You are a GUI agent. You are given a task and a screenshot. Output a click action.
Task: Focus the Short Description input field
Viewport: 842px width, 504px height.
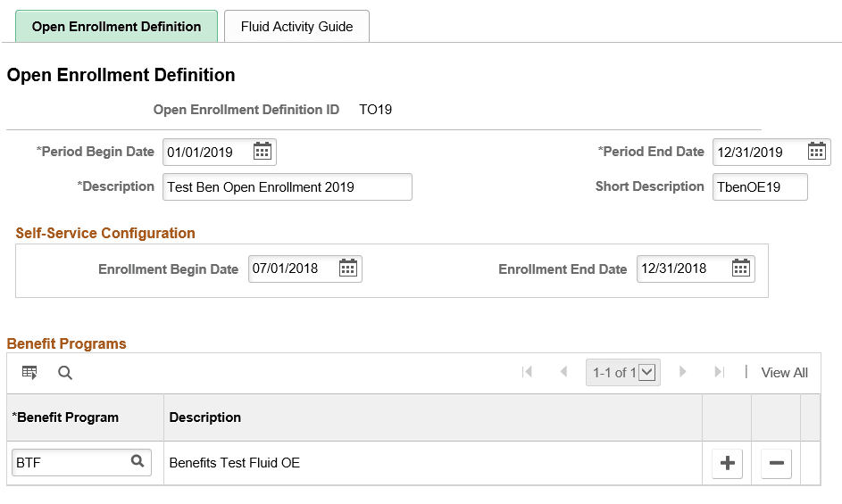pyautogui.click(x=759, y=187)
